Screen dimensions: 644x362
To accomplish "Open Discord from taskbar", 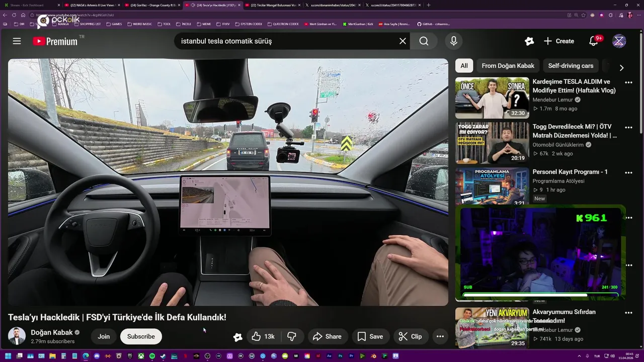I will [x=97, y=356].
